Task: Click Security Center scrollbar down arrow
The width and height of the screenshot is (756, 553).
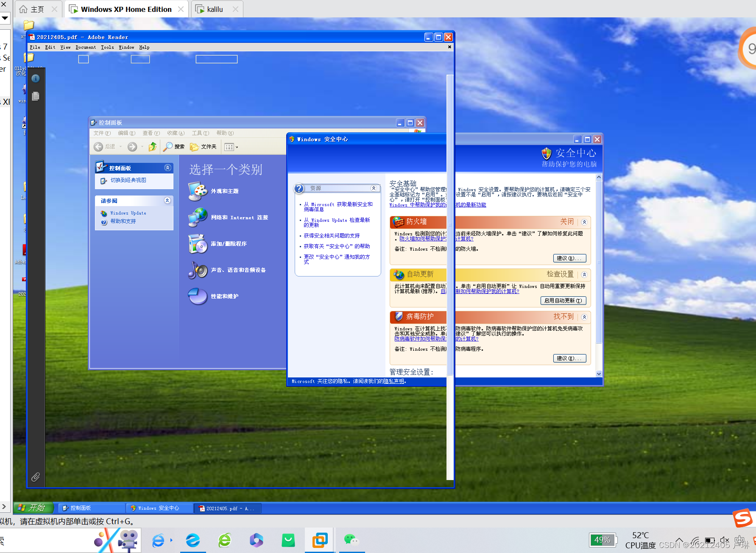Action: tap(599, 374)
